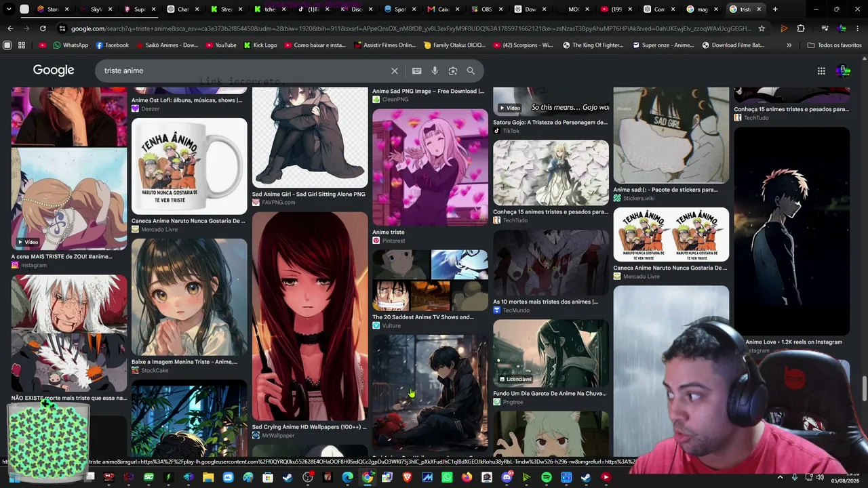Open Google Chrome from the taskbar
This screenshot has height=488, width=868.
368,477
